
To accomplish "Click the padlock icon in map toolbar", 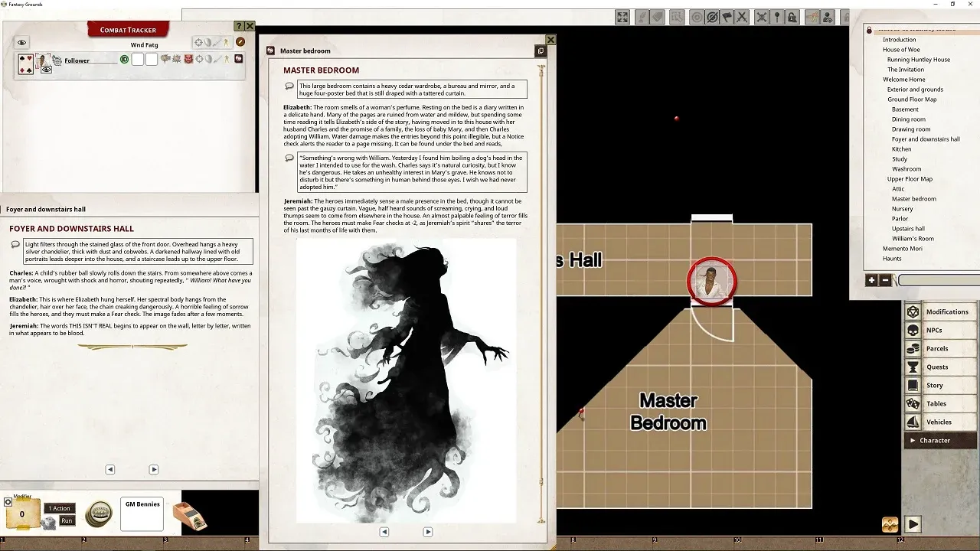I will (792, 18).
